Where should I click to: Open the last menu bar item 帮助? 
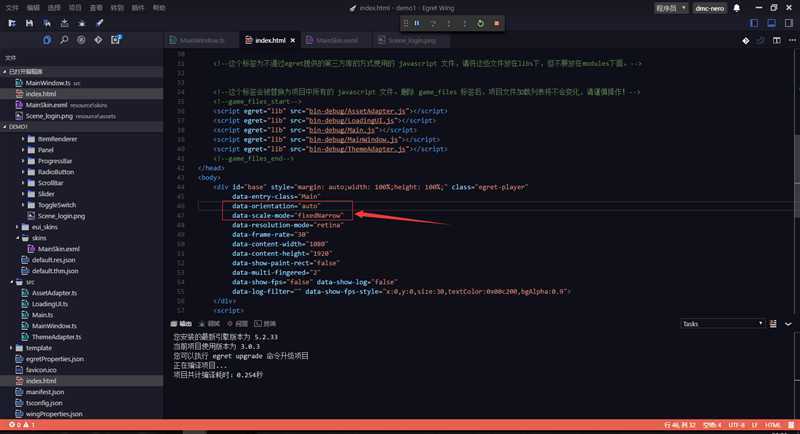pos(159,8)
